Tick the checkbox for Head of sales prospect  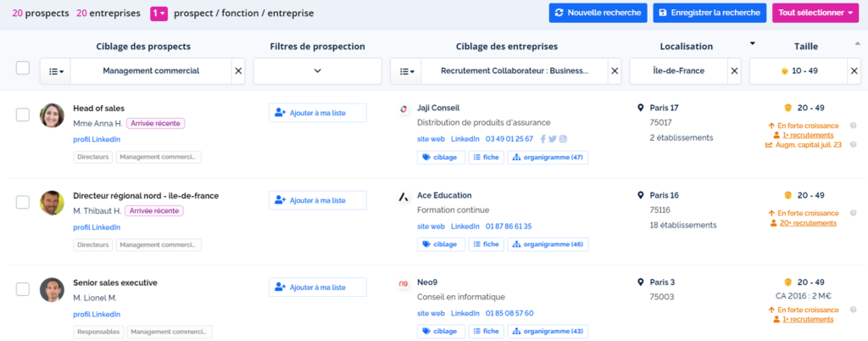coord(23,115)
